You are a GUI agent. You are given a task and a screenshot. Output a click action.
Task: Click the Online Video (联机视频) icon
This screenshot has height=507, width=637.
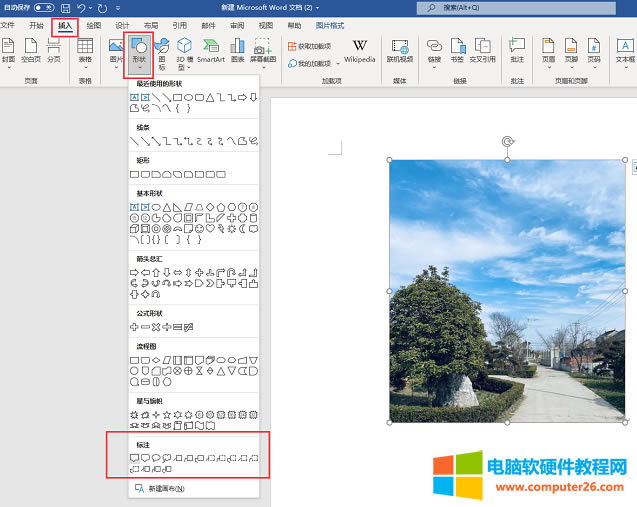click(400, 51)
